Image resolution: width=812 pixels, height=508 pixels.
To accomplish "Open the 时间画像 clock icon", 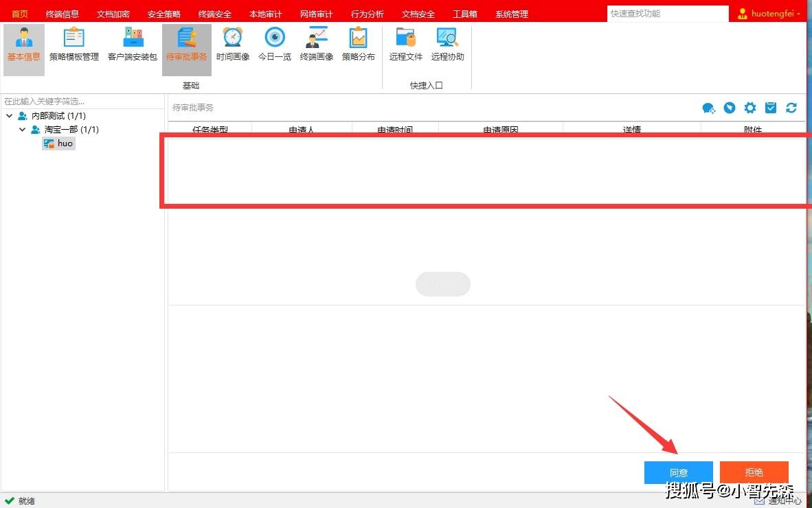I will point(232,45).
